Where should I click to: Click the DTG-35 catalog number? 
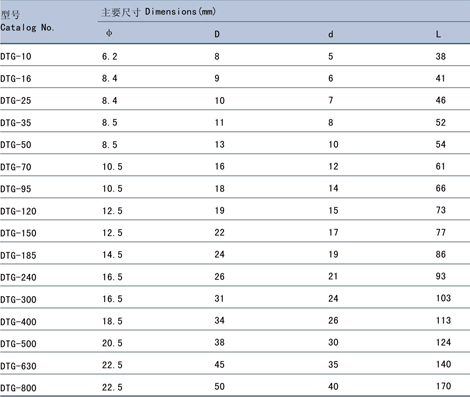[16, 123]
